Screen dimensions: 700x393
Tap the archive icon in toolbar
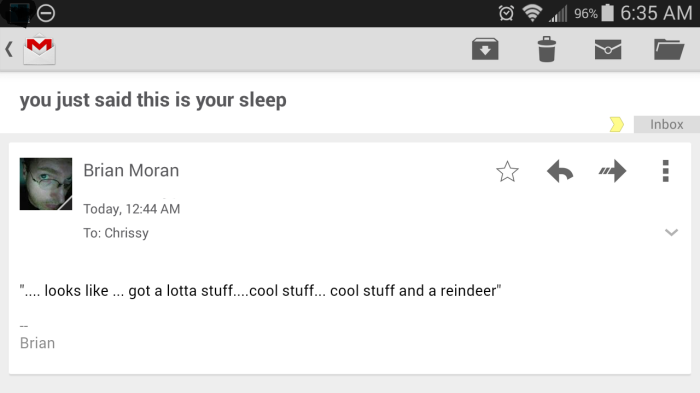pos(485,49)
